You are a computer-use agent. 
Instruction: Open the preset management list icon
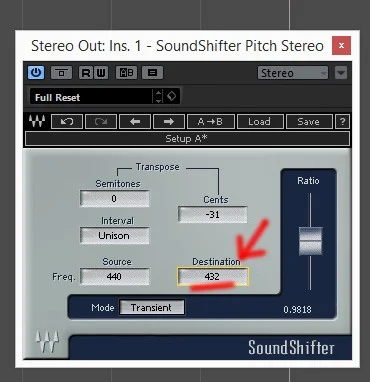[x=152, y=73]
